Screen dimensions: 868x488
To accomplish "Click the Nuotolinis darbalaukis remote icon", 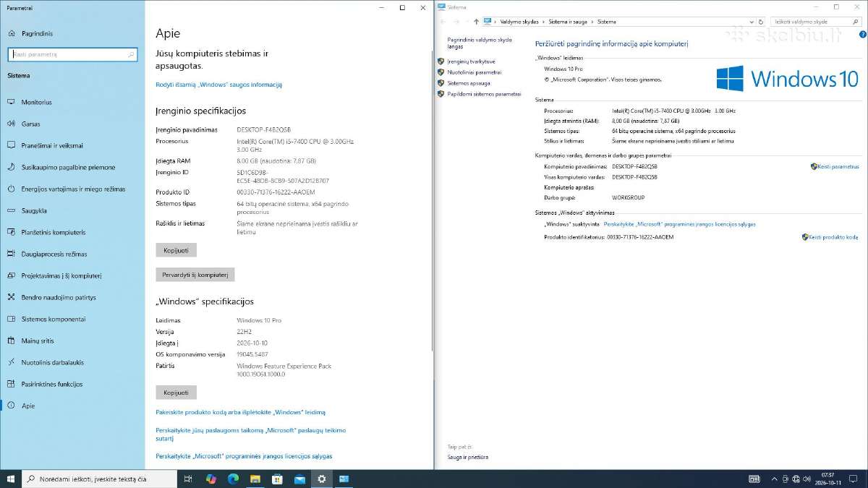I will tap(12, 362).
